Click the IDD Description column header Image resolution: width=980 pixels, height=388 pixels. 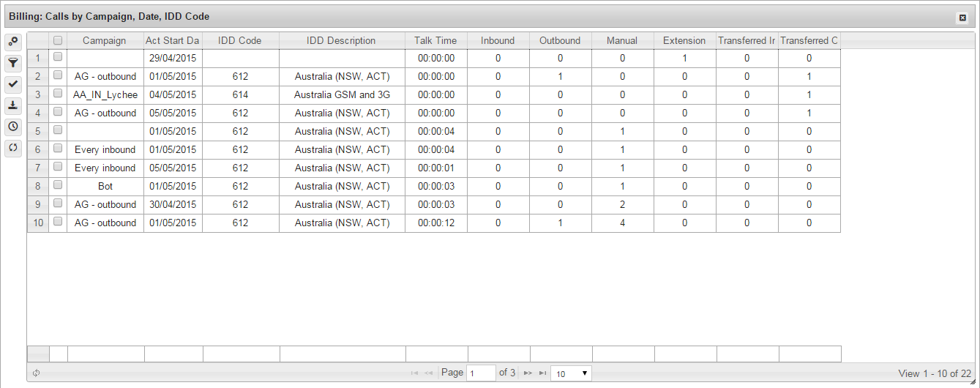coord(341,41)
